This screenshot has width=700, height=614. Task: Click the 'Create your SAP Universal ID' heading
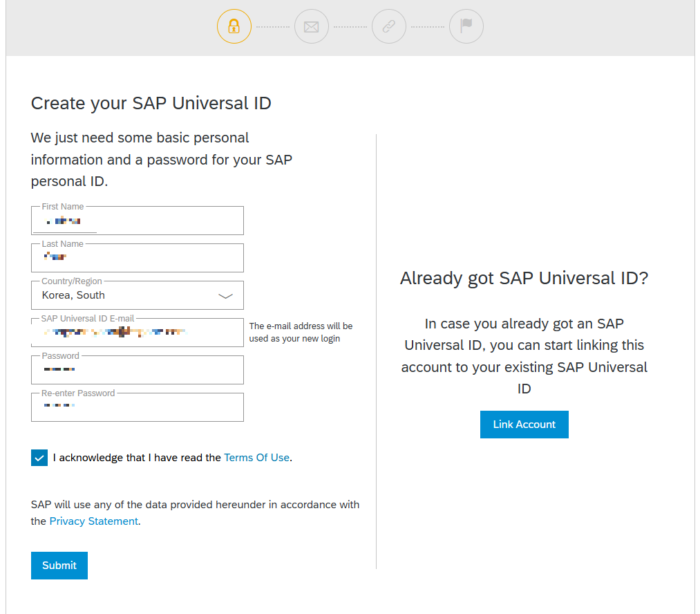click(x=151, y=103)
